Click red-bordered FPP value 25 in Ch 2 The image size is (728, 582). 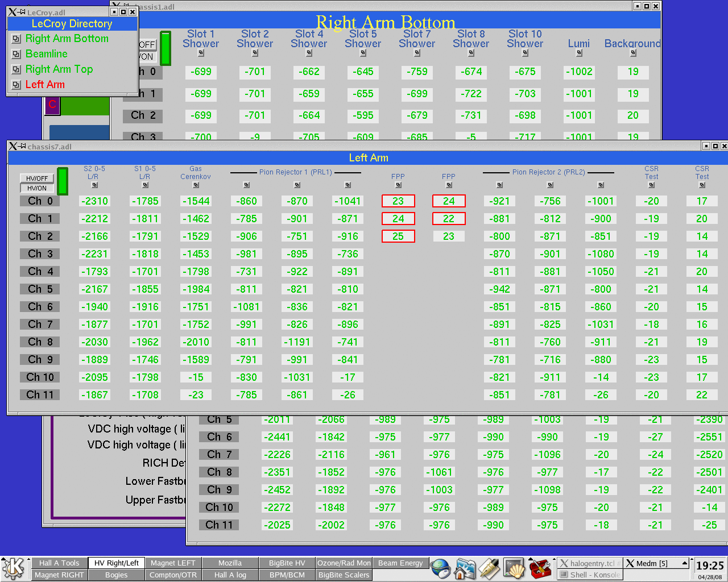pyautogui.click(x=398, y=236)
